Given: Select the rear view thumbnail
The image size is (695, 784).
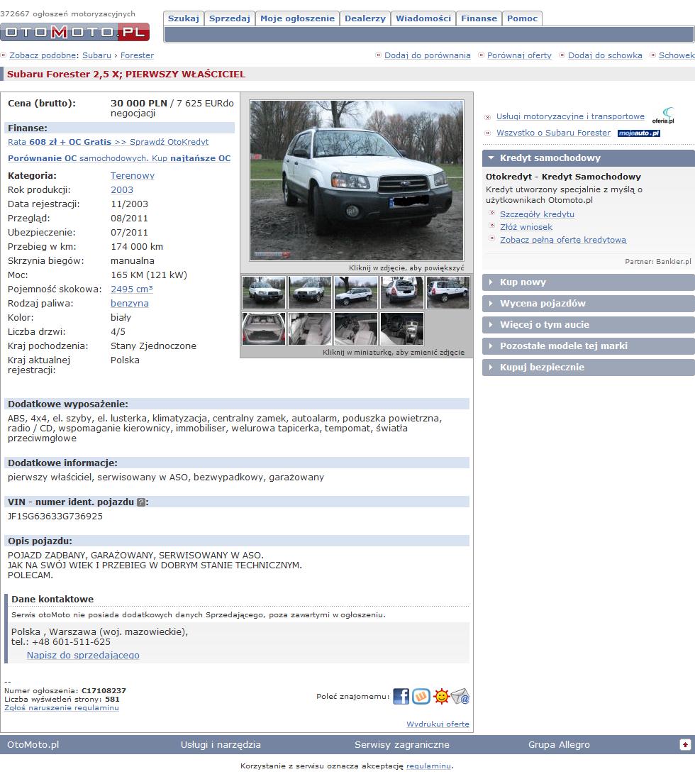Looking at the screenshot, I should coord(401,292).
